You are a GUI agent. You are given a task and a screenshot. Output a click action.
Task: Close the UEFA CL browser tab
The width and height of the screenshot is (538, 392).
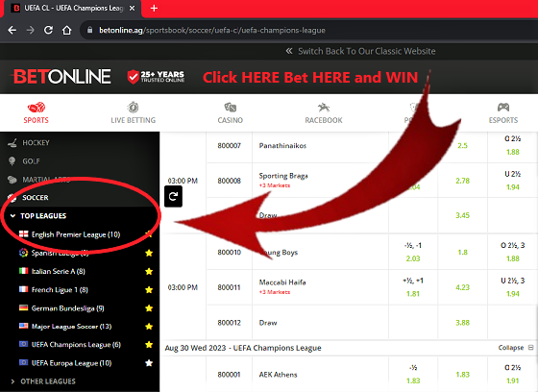tap(132, 9)
